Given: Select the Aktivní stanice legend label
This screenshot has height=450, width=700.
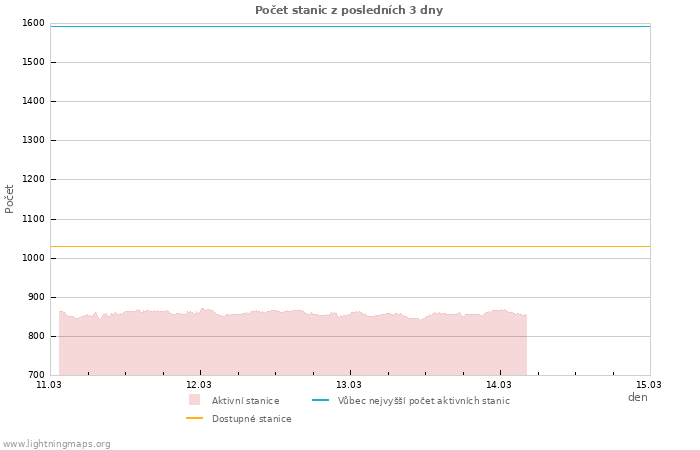Looking at the screenshot, I should pos(245,401).
